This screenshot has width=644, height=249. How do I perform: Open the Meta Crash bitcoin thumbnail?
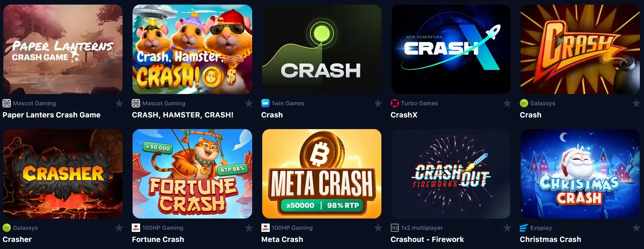click(322, 174)
